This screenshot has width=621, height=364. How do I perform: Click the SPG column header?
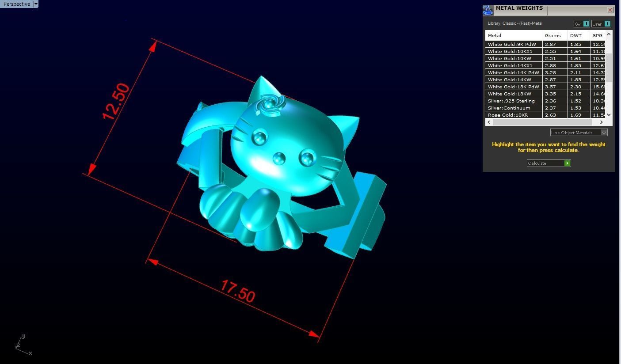(598, 35)
